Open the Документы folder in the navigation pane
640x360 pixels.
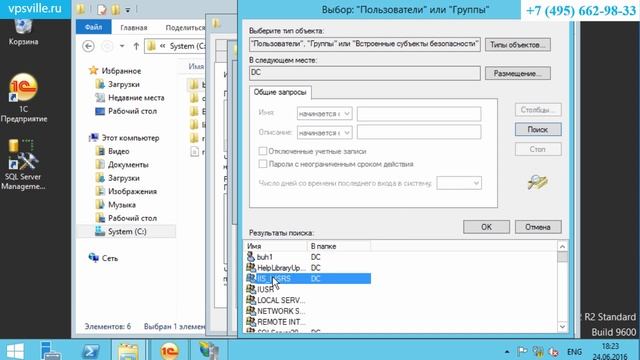tap(128, 165)
